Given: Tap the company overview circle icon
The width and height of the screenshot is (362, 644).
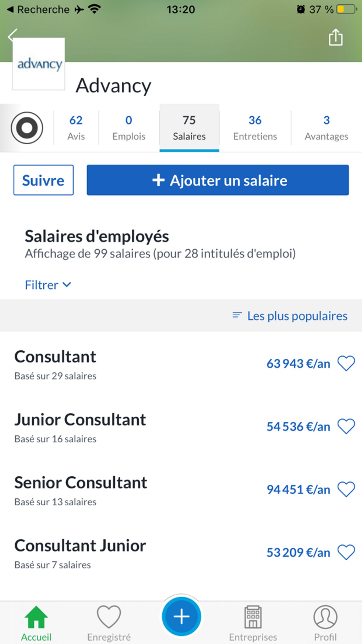Looking at the screenshot, I should pyautogui.click(x=27, y=128).
